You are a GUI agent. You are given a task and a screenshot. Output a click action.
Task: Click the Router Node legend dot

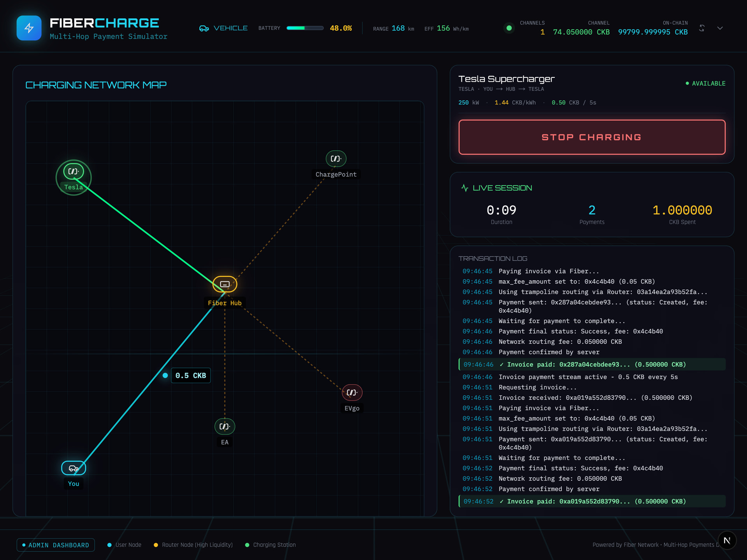[156, 545]
